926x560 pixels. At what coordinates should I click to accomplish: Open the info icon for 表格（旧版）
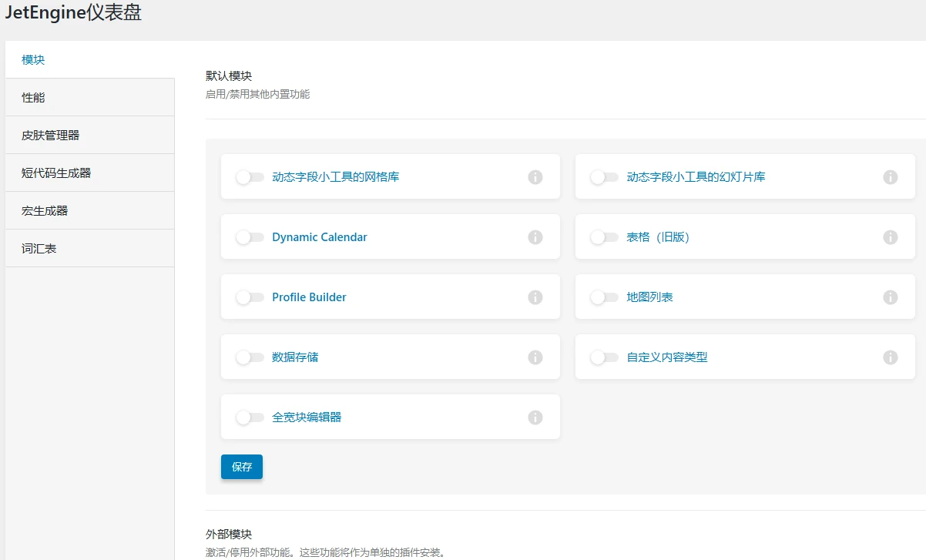pos(891,236)
